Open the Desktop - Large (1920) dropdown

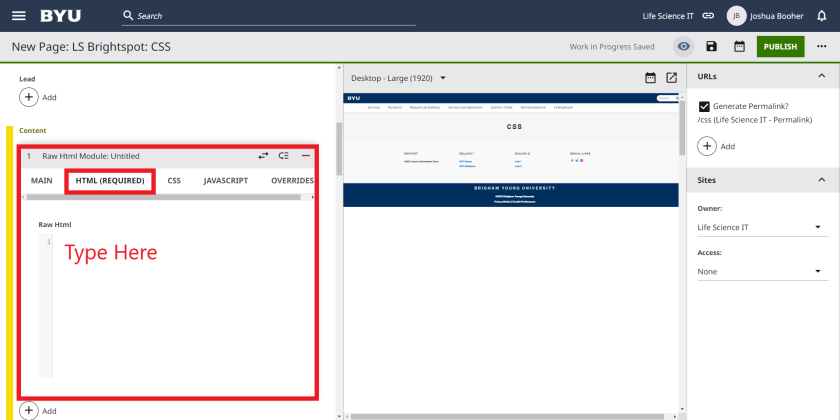tap(398, 78)
